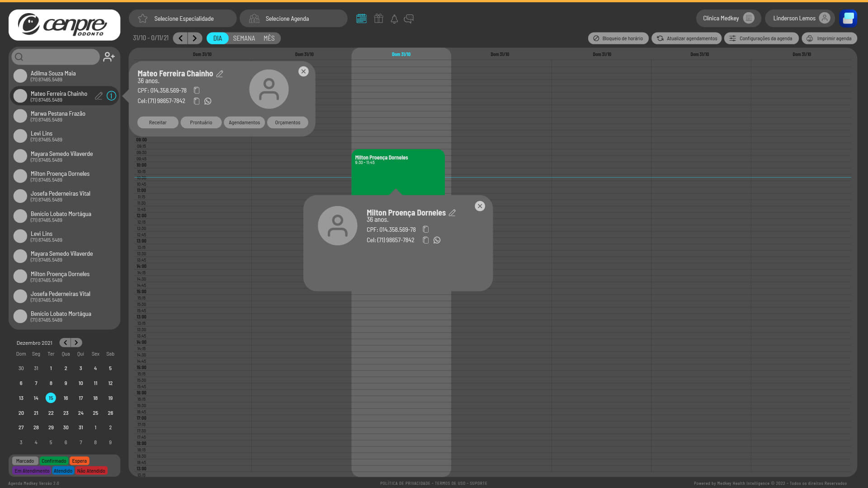Open Prontuário for Mateo Ferreira
The image size is (868, 488).
[x=201, y=122]
